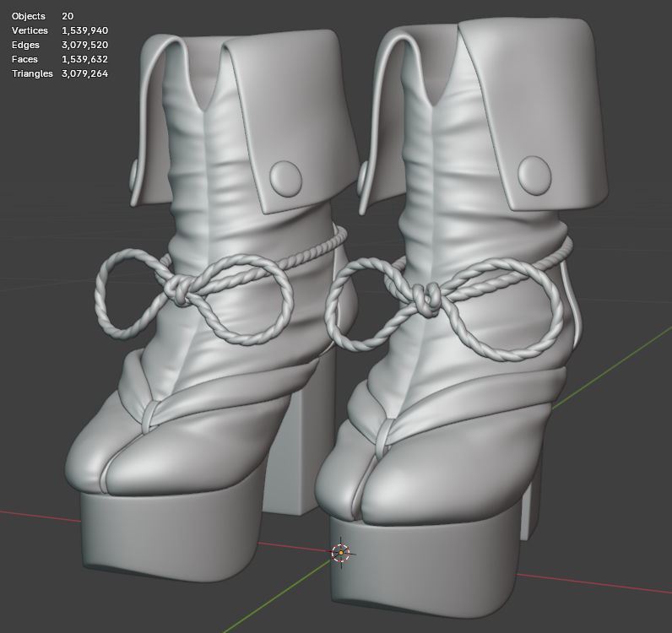Click the vertex count value 1,539,940
The image size is (672, 633).
(x=85, y=30)
